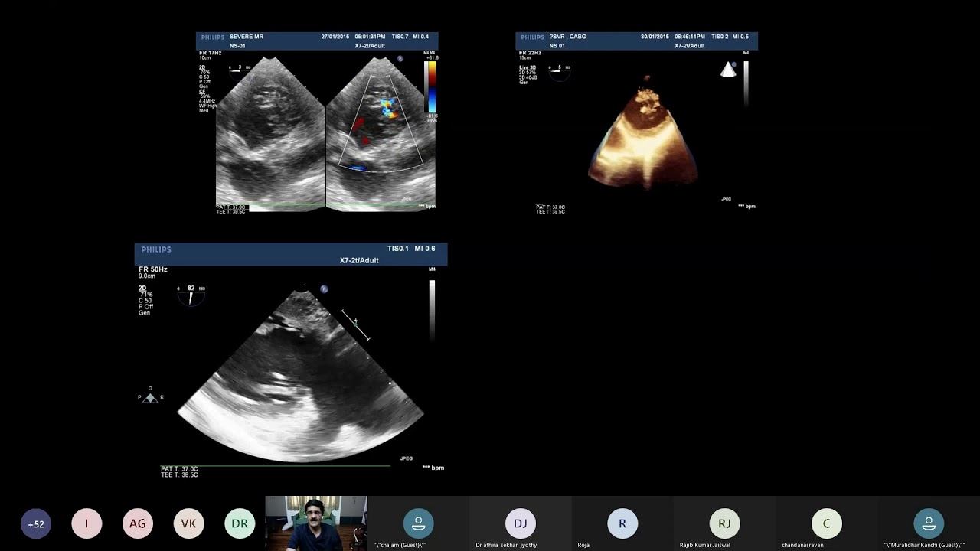Click the SEVERE MR color Doppler echo image
The height and width of the screenshot is (551, 980).
tap(317, 122)
